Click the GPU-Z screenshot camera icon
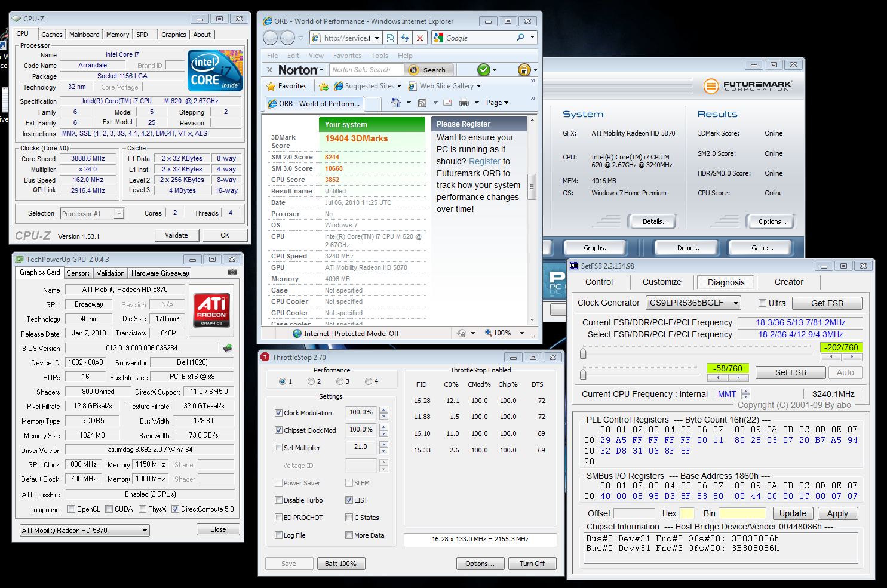 (232, 272)
